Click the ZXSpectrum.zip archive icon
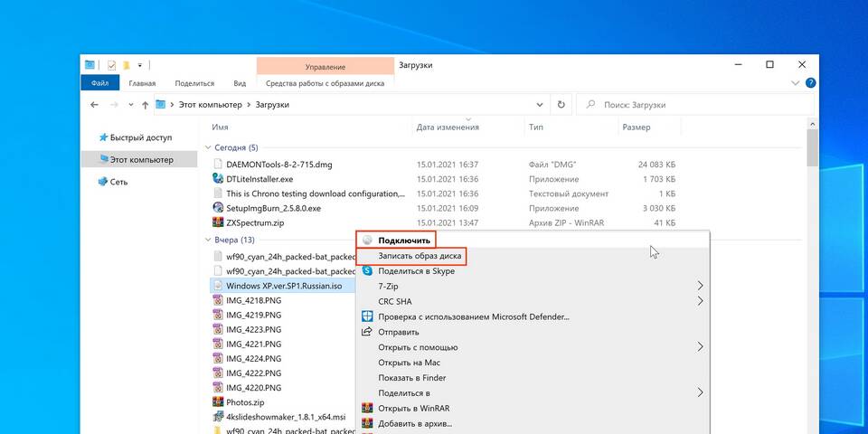Screen dimensions: 868x434 tap(218, 222)
